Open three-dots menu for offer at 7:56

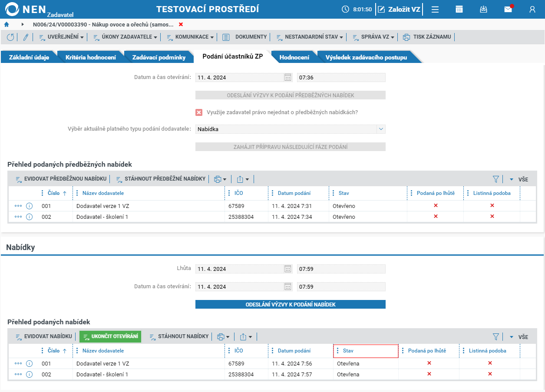tap(18, 363)
